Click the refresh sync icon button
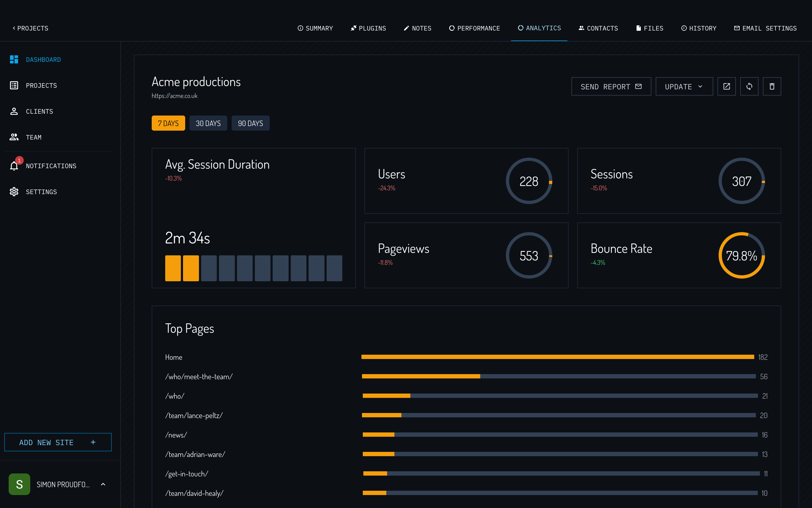 (749, 86)
